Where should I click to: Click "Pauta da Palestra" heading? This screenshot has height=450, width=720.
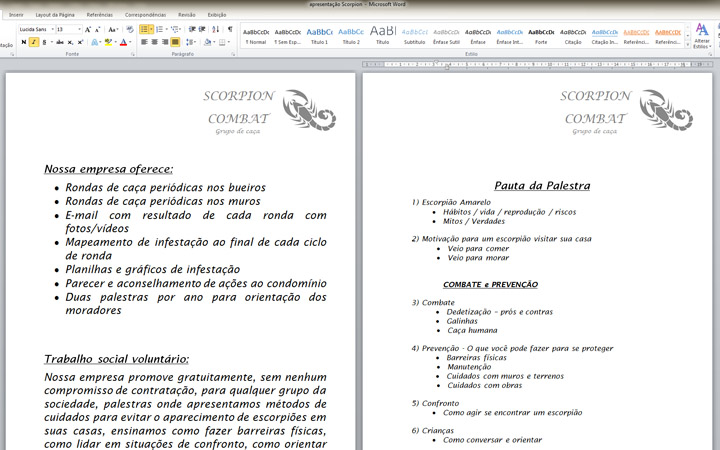(542, 186)
